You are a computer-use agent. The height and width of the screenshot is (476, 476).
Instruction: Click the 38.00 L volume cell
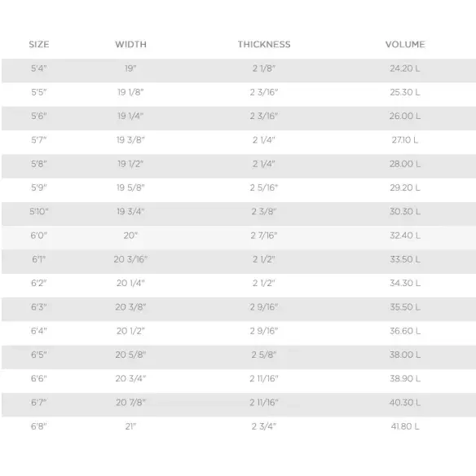405,355
